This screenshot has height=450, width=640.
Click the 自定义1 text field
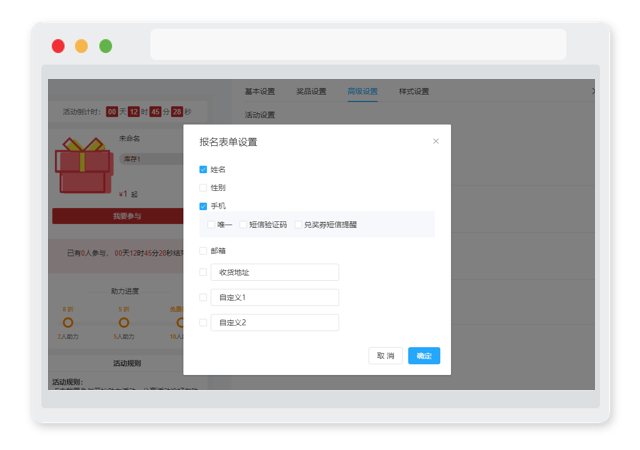tap(275, 297)
